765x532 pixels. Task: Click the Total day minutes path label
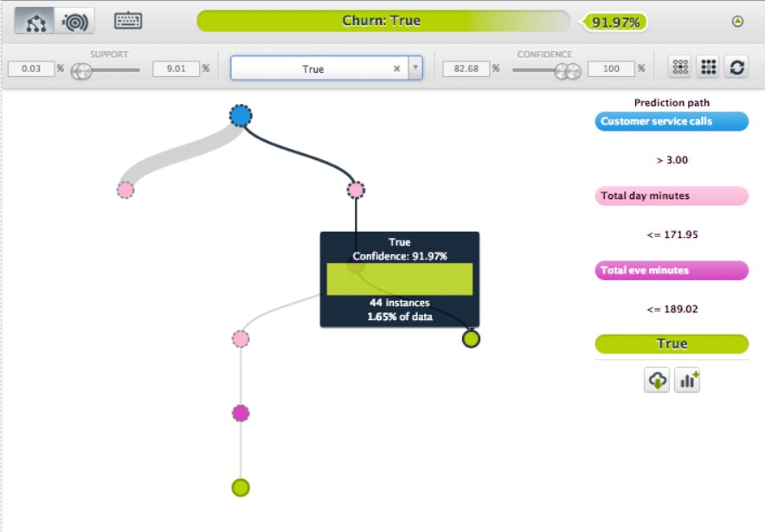[x=672, y=195]
